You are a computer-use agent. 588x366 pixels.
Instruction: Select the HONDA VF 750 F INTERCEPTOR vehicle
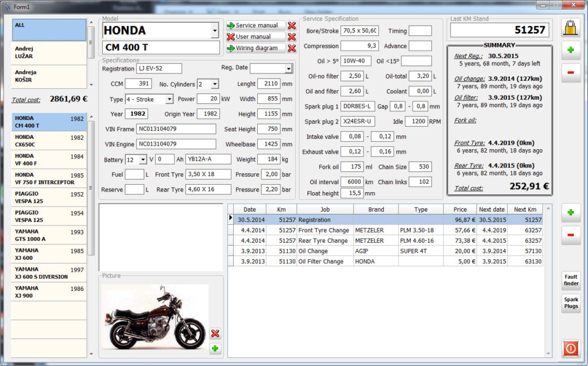[x=49, y=178]
